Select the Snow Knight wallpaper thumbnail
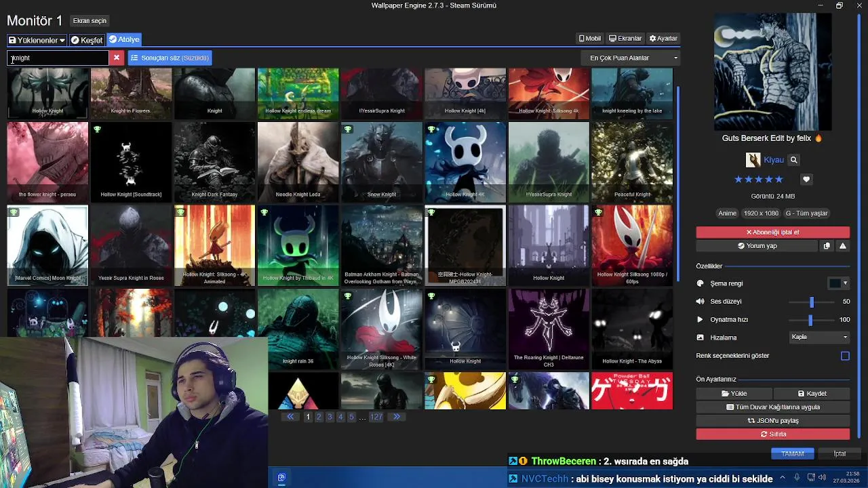The height and width of the screenshot is (488, 868). point(381,162)
